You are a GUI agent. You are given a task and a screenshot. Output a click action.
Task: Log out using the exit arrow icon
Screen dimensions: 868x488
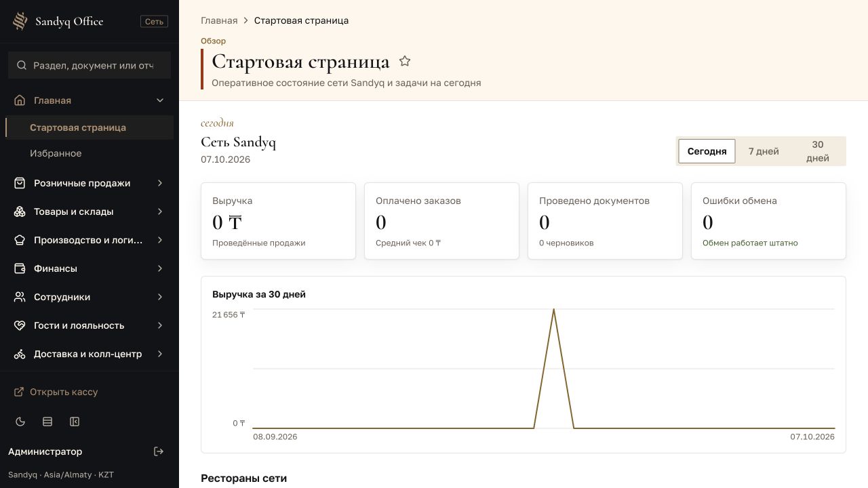point(159,451)
